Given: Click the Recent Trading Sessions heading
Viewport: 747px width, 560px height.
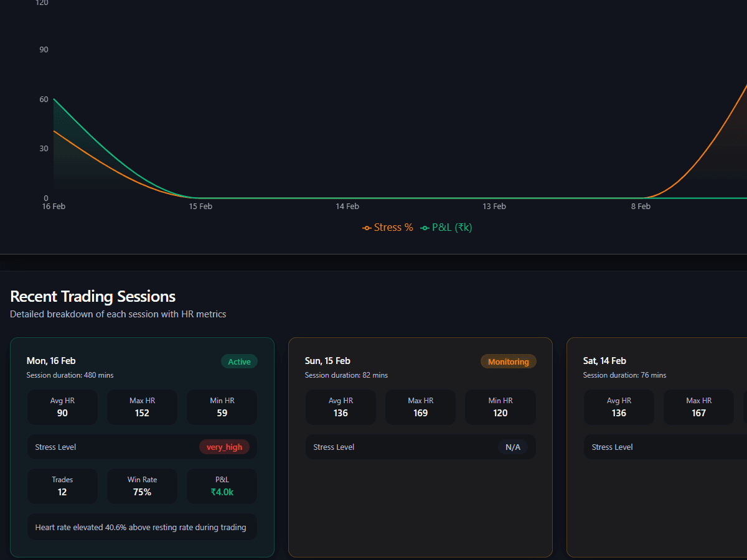Looking at the screenshot, I should [x=92, y=296].
